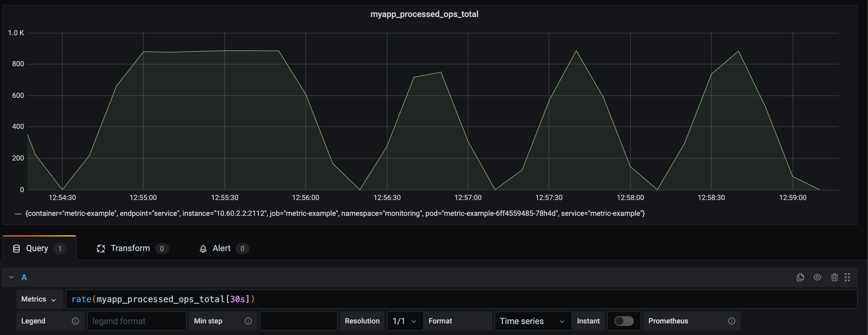Collapse query row A with the chevron
868x335 pixels.
pos(12,277)
